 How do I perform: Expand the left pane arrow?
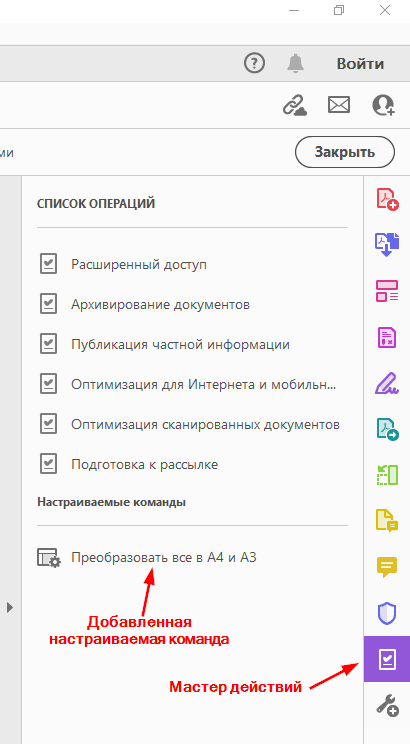[x=10, y=607]
